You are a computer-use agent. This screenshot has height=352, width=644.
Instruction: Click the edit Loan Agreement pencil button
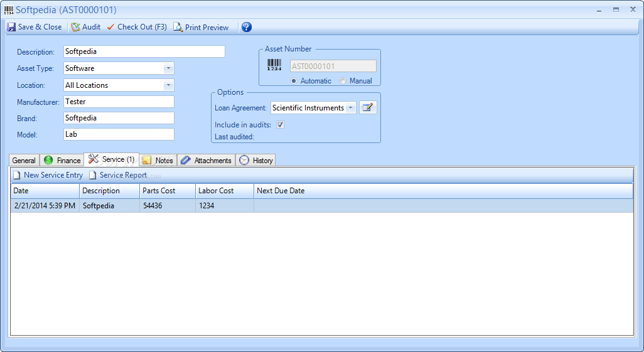pos(368,108)
